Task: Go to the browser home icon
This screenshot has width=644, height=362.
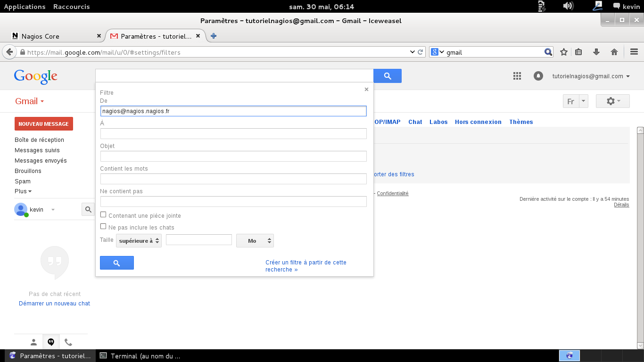Action: 614,52
